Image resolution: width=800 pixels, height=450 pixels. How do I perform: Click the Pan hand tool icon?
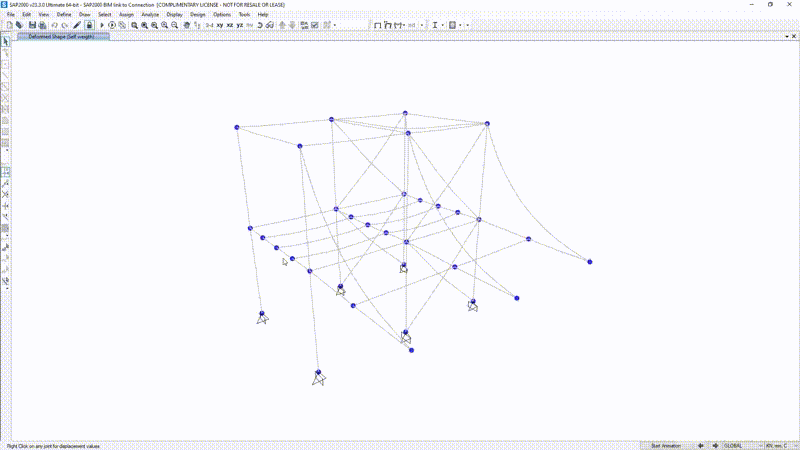pyautogui.click(x=186, y=25)
